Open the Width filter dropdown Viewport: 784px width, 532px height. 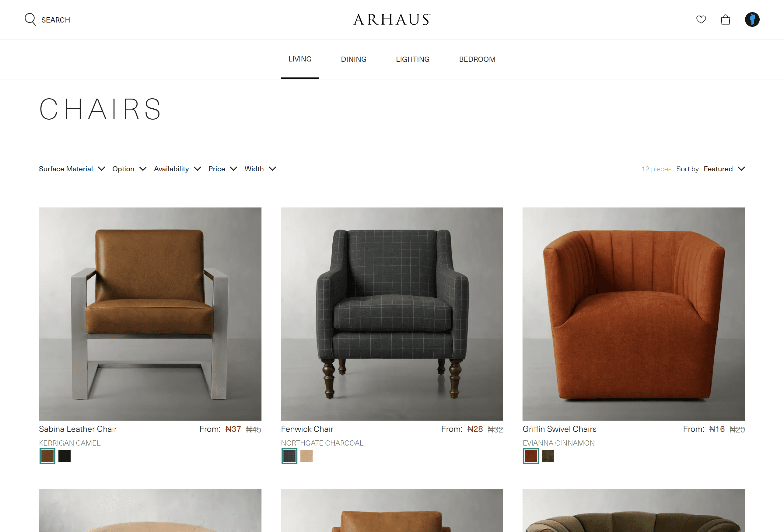point(261,169)
